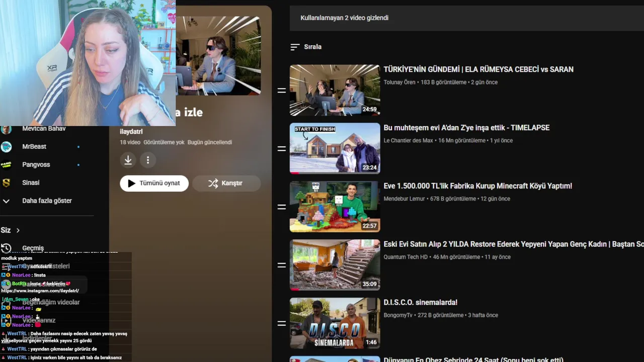Play all with Tümünü oynat button
Image resolution: width=644 pixels, height=362 pixels.
pos(154,184)
